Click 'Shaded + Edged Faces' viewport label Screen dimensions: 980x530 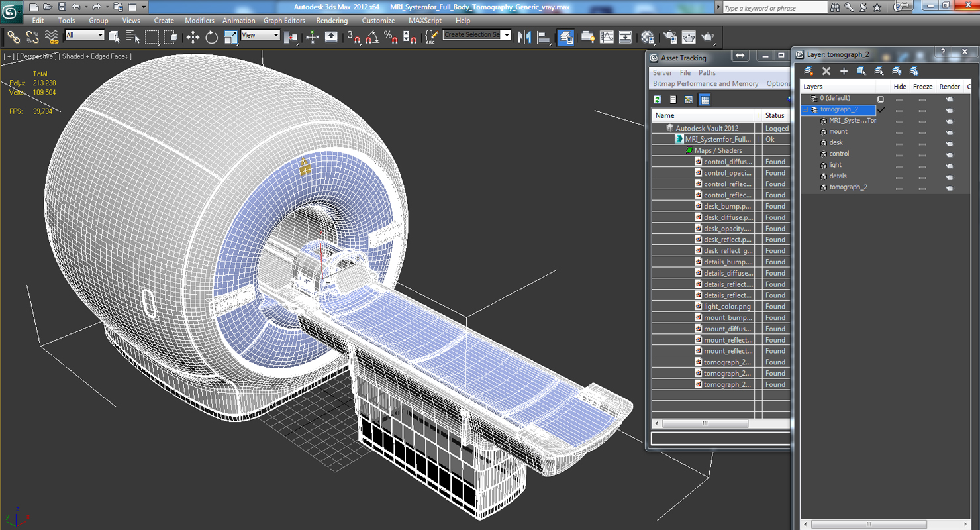click(95, 56)
